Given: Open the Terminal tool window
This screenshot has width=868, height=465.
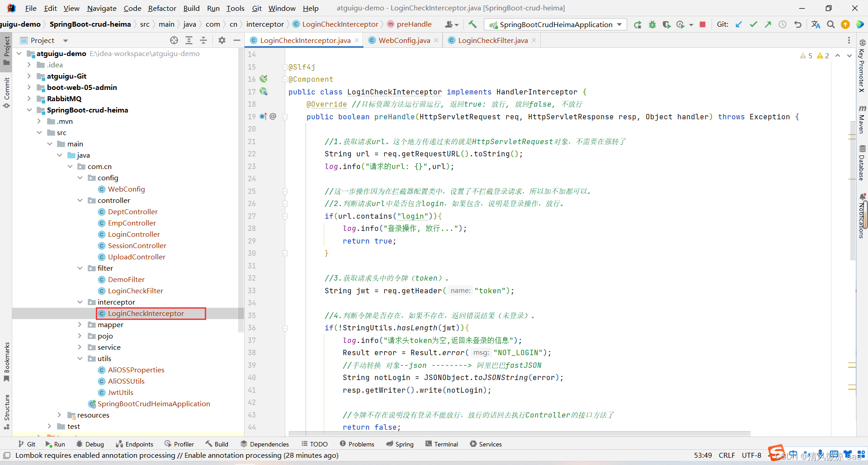Looking at the screenshot, I should click(442, 444).
